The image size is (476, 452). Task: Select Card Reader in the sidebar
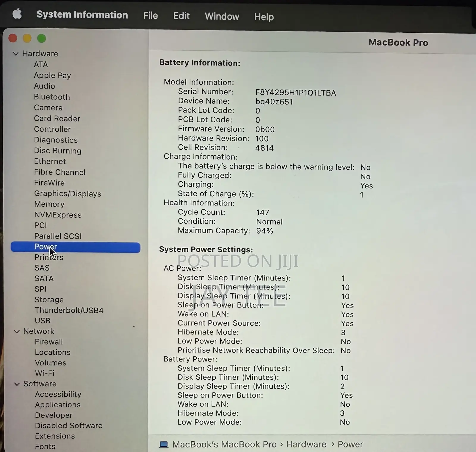(x=57, y=119)
